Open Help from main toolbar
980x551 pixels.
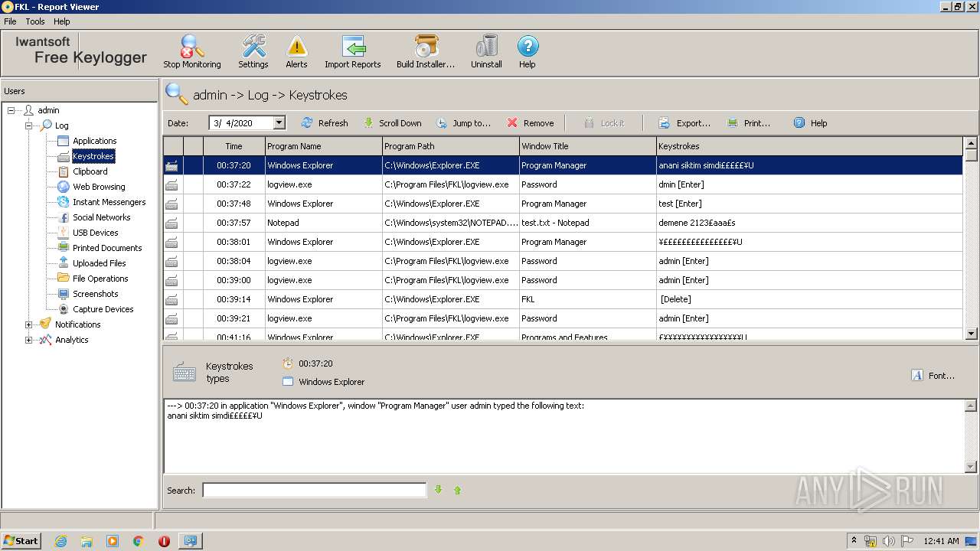[528, 51]
